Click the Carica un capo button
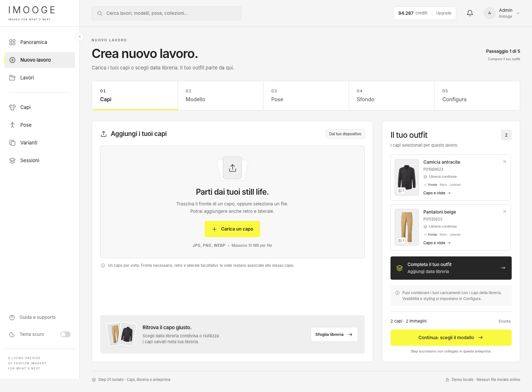This screenshot has width=532, height=392. pyautogui.click(x=232, y=229)
